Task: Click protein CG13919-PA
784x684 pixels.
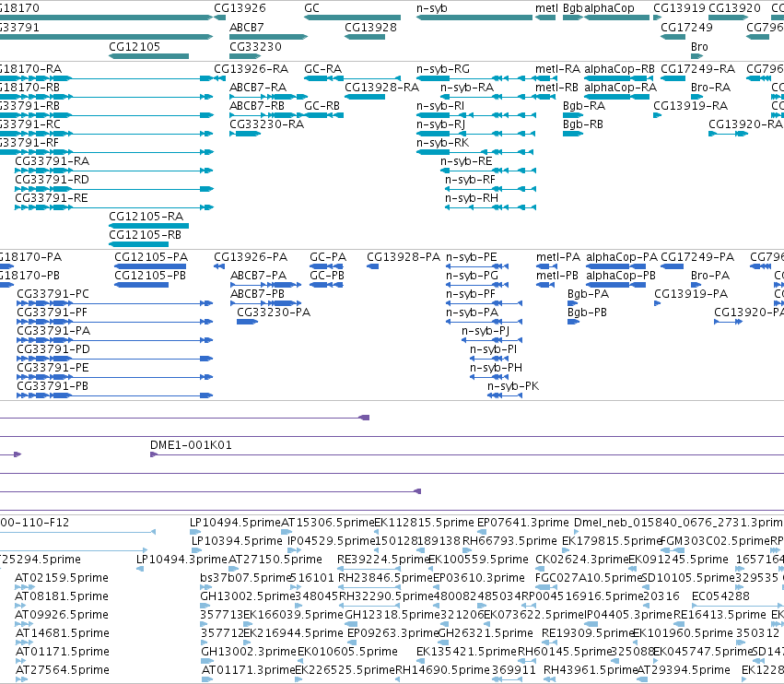Action: pos(691,294)
